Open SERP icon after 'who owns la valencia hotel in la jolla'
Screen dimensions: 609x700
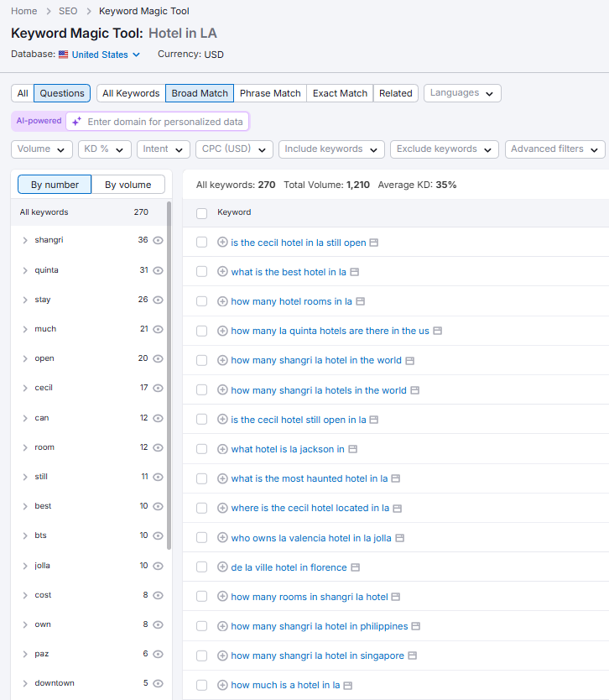[400, 538]
